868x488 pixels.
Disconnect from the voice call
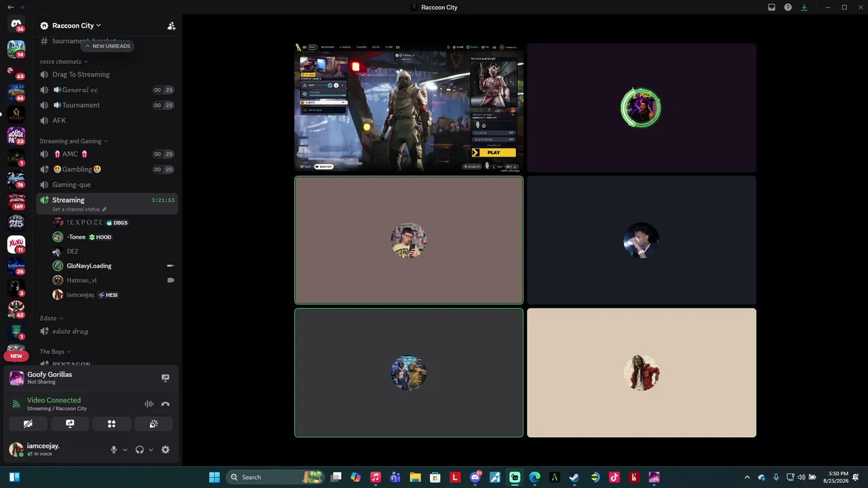coord(165,404)
